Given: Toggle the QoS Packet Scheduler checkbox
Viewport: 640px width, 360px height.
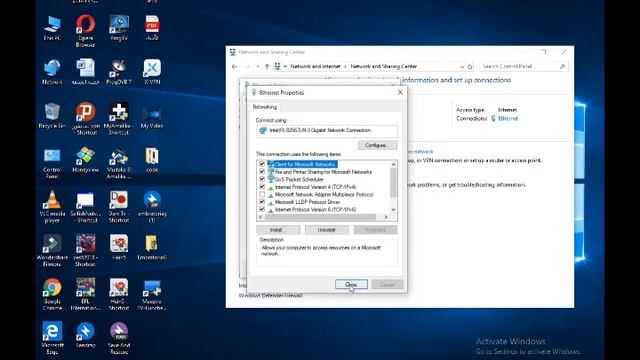Looking at the screenshot, I should (x=262, y=179).
